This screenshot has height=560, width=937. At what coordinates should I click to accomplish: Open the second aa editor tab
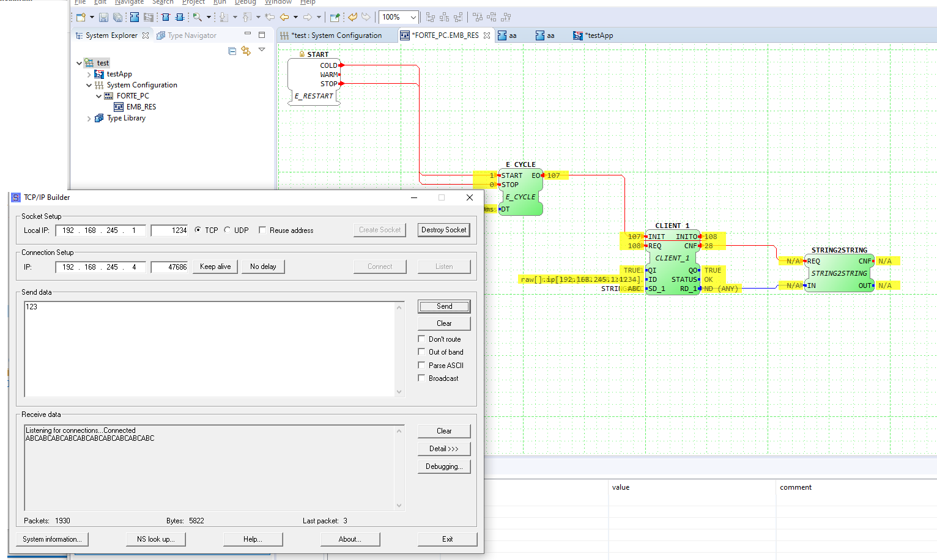[545, 35]
